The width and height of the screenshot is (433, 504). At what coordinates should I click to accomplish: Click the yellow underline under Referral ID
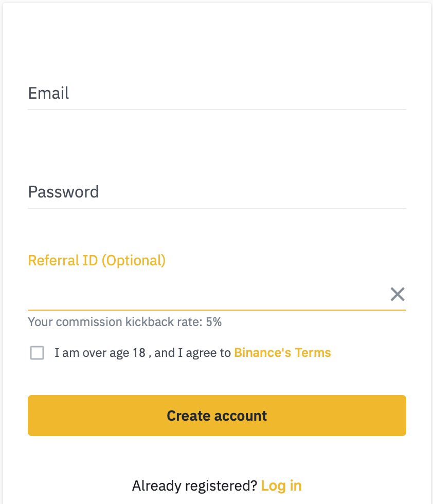point(216,310)
